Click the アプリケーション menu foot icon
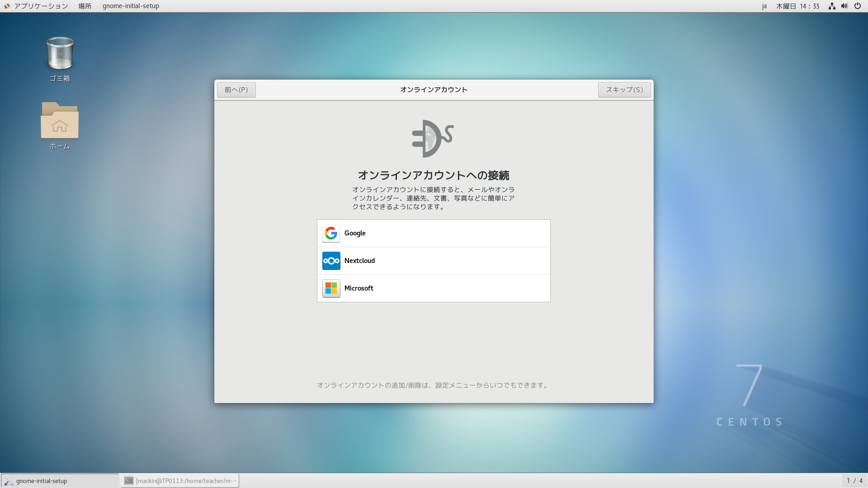 (x=7, y=6)
